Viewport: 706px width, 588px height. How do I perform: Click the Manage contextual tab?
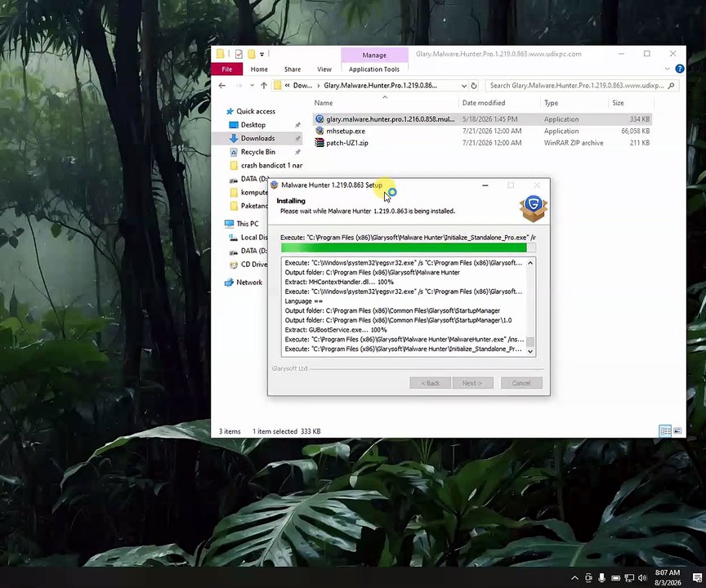tap(374, 55)
